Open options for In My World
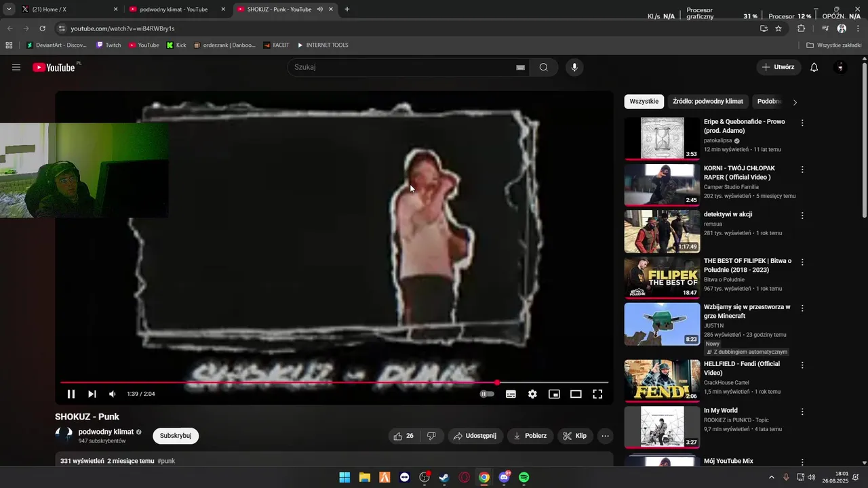The height and width of the screenshot is (488, 868). point(802,411)
